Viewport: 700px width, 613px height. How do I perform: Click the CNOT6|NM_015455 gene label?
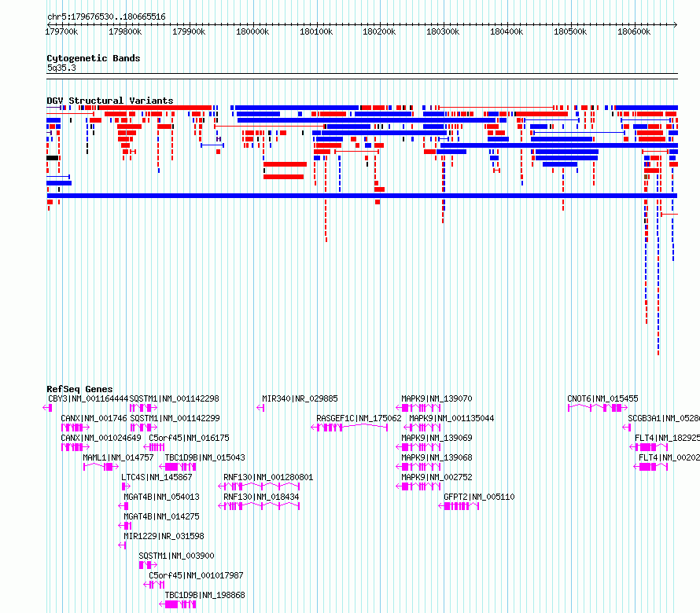click(602, 398)
